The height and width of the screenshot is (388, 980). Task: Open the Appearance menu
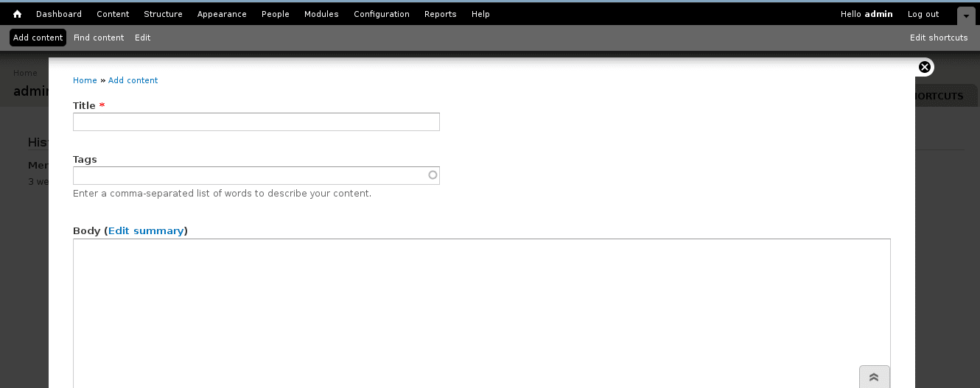[222, 14]
